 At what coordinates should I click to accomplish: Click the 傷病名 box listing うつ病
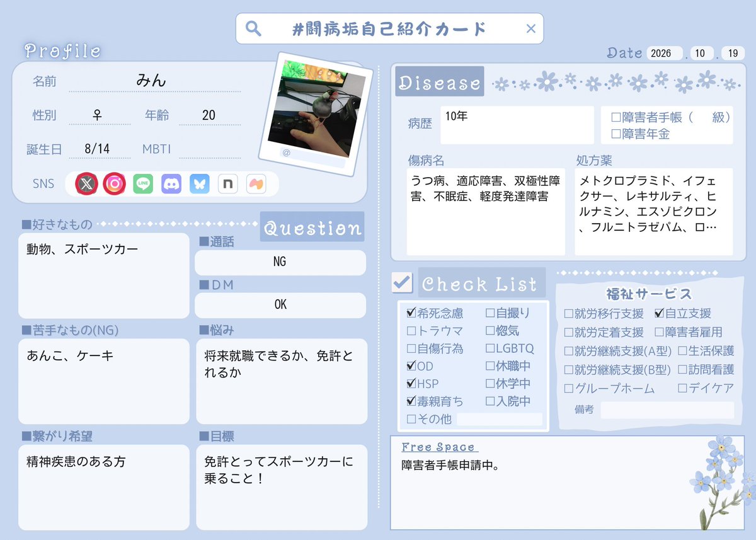pyautogui.click(x=486, y=212)
